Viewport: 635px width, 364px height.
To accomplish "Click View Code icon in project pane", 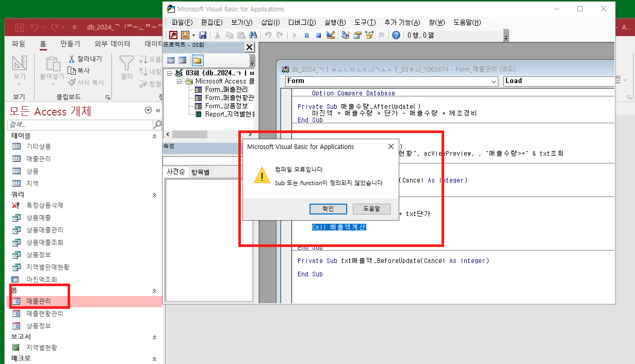I will point(171,60).
